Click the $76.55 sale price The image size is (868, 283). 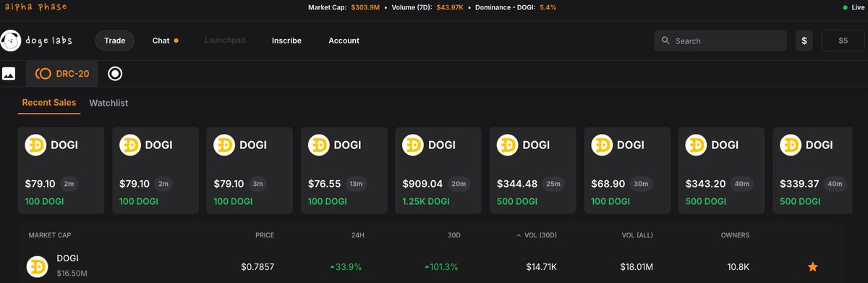[x=324, y=184]
